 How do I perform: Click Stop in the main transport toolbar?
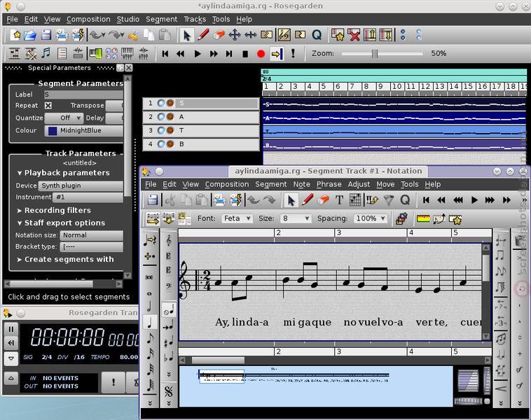pyautogui.click(x=245, y=54)
